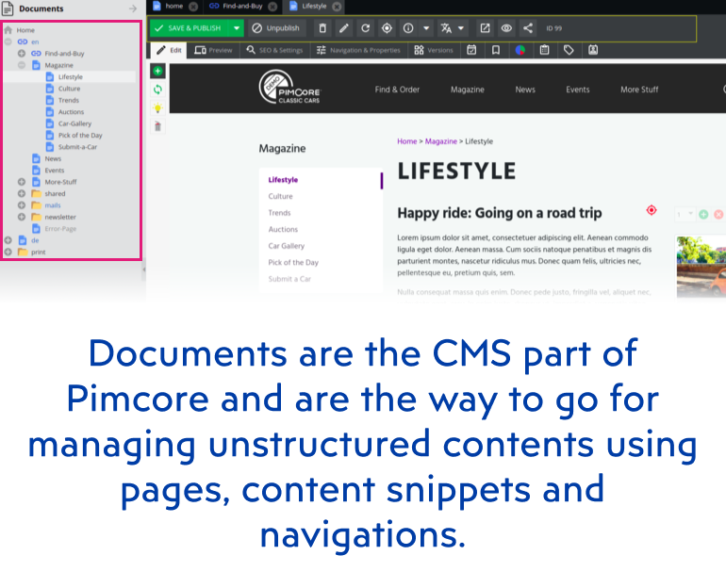
Task: Click the schedule calendar tab icon
Action: point(471,50)
